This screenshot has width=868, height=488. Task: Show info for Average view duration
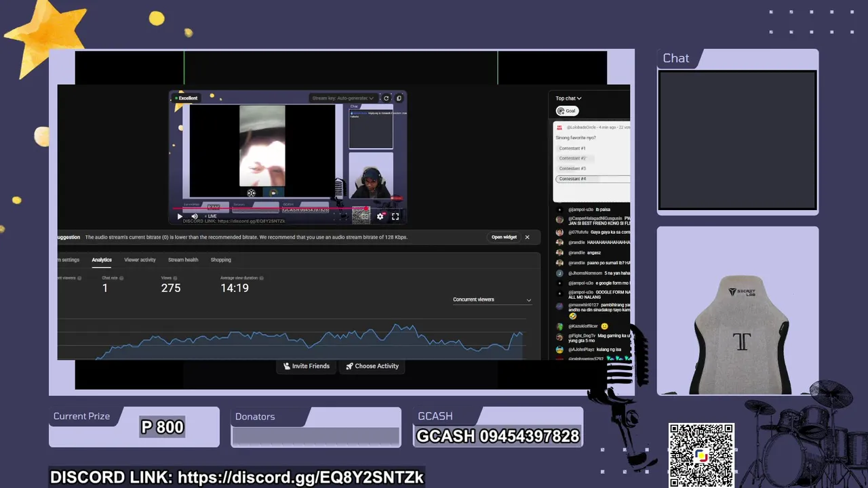(262, 278)
